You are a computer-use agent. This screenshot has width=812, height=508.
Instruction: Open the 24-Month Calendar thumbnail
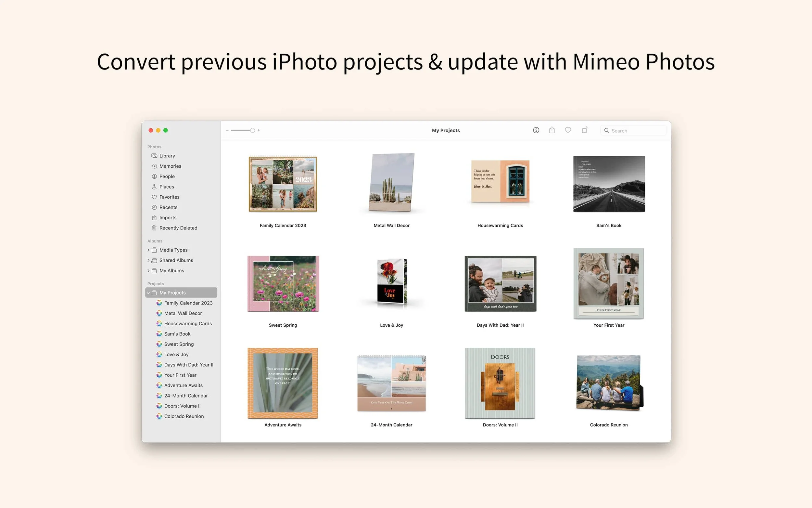pyautogui.click(x=391, y=383)
